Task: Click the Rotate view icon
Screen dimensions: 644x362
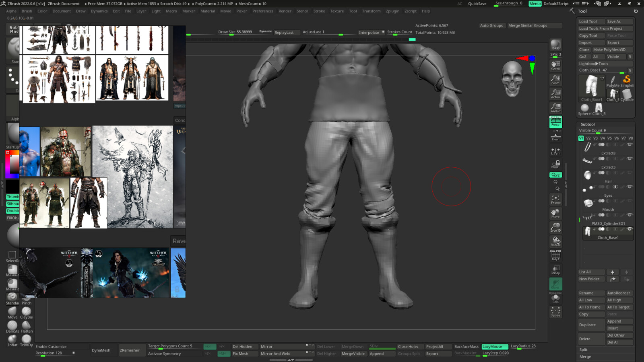Action: pos(555,242)
